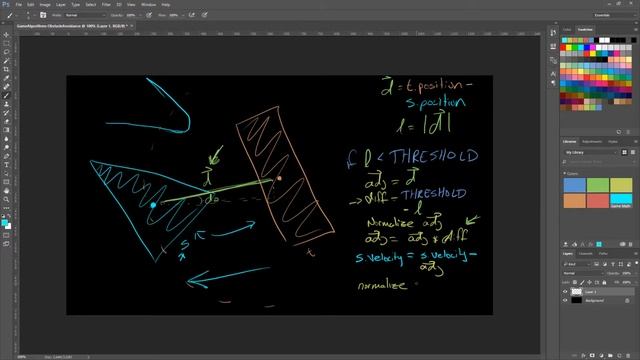Pick the blue color in Libraries
The image size is (640, 360).
(574, 185)
